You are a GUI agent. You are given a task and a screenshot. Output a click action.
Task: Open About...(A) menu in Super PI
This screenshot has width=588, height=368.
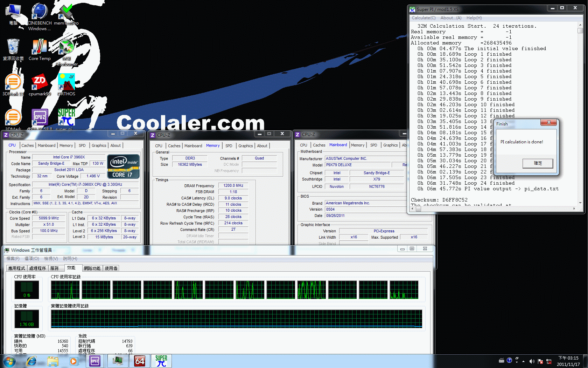click(451, 18)
